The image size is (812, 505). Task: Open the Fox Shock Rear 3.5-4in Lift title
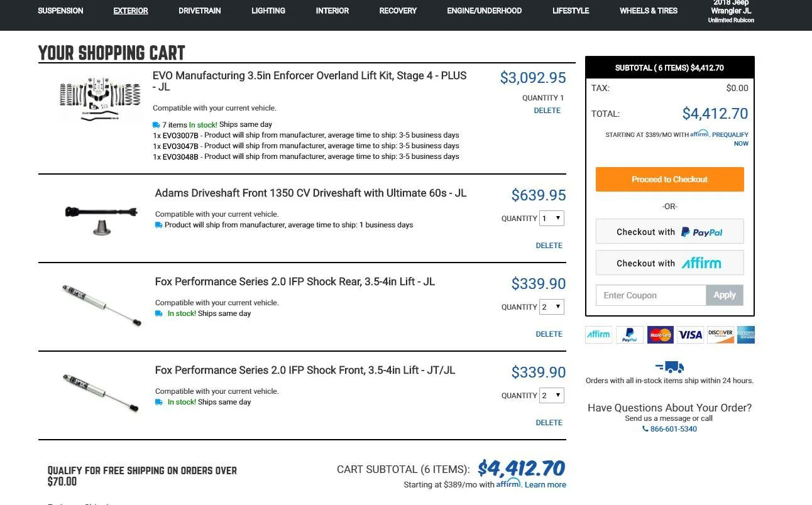(295, 281)
